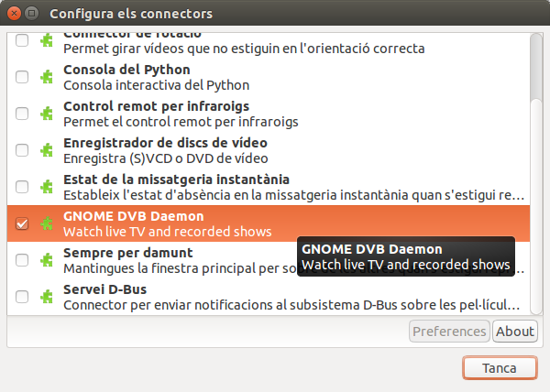Click the Consola del Python plugin icon
550x392 pixels.
click(x=46, y=77)
